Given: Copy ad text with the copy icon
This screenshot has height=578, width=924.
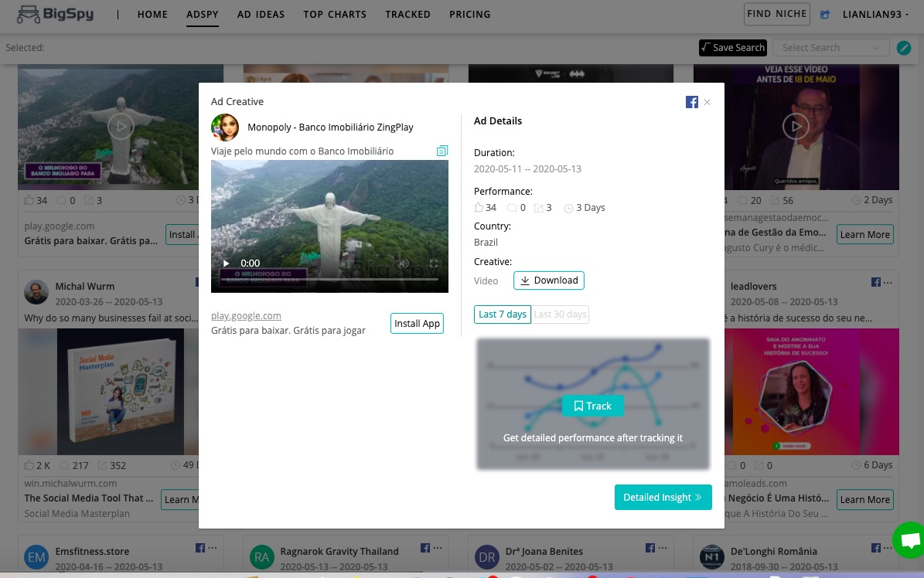Looking at the screenshot, I should pos(442,151).
